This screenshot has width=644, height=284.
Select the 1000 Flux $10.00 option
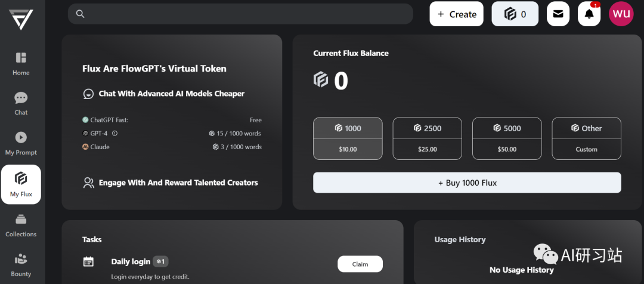click(x=348, y=138)
